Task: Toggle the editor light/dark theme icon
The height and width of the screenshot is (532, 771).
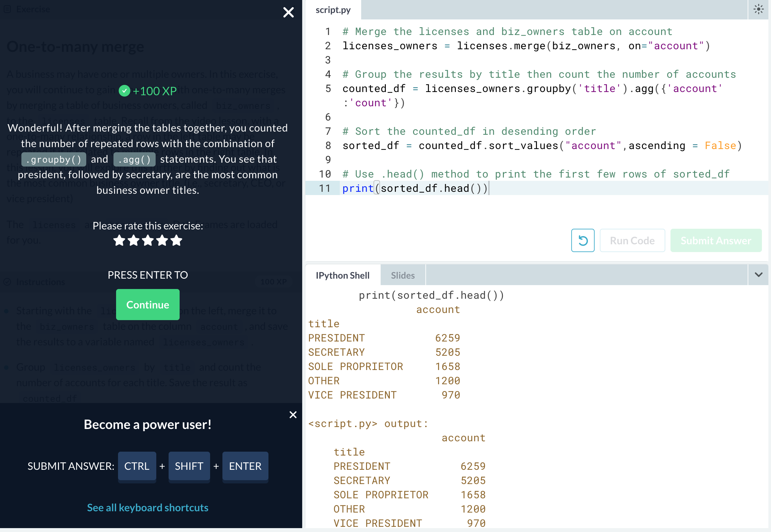Action: pos(758,9)
